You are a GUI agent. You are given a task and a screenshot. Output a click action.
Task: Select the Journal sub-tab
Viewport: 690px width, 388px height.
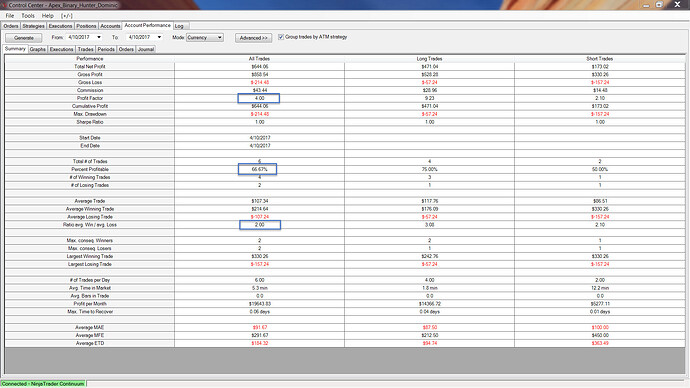click(146, 49)
